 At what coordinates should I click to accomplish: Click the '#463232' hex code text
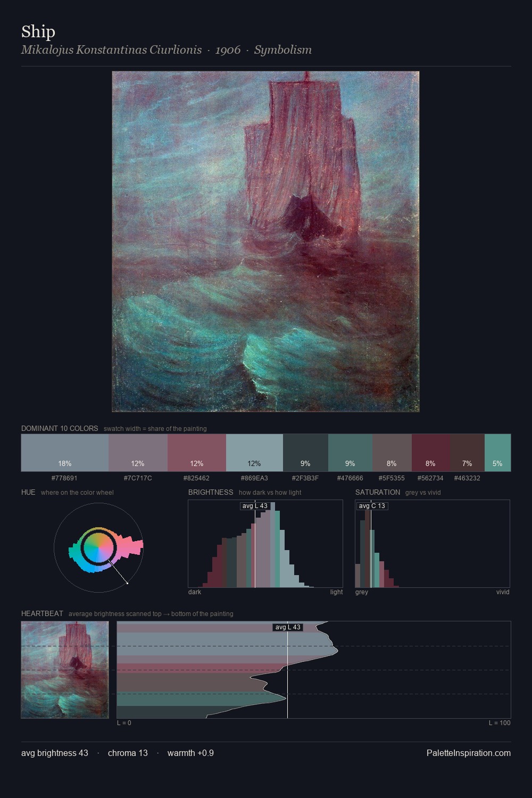[x=467, y=478]
